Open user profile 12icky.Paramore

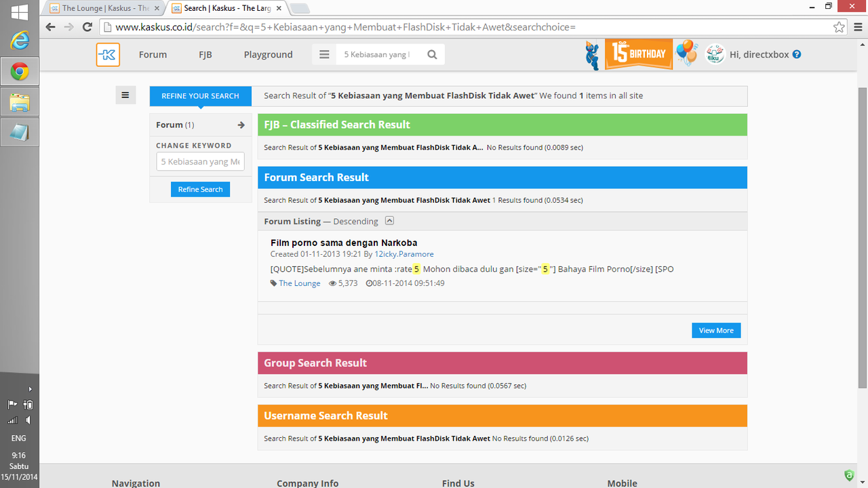(404, 254)
